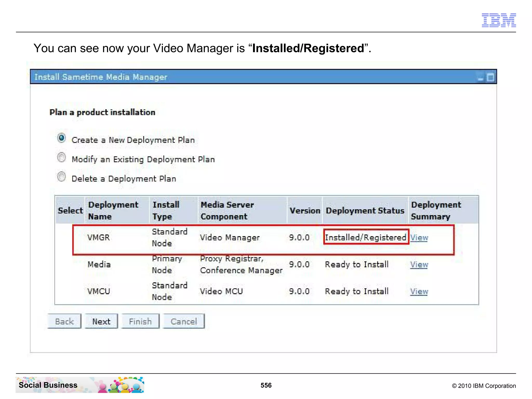Screen dimensions: 532x399
Task: Click the Back button
Action: coord(64,321)
